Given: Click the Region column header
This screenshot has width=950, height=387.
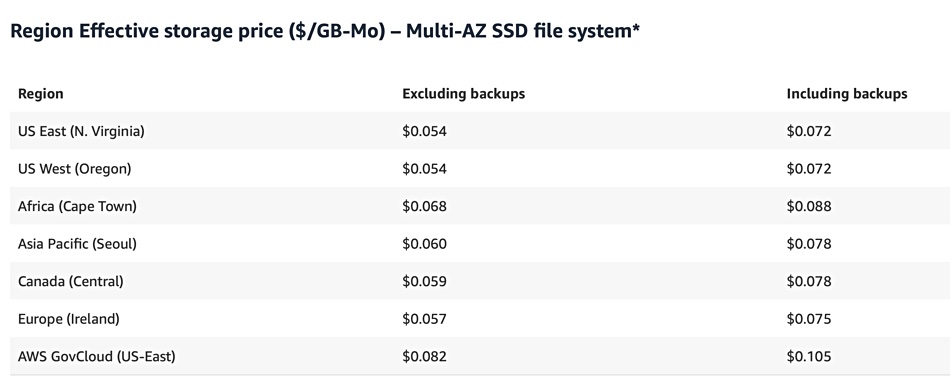Looking at the screenshot, I should tap(41, 94).
